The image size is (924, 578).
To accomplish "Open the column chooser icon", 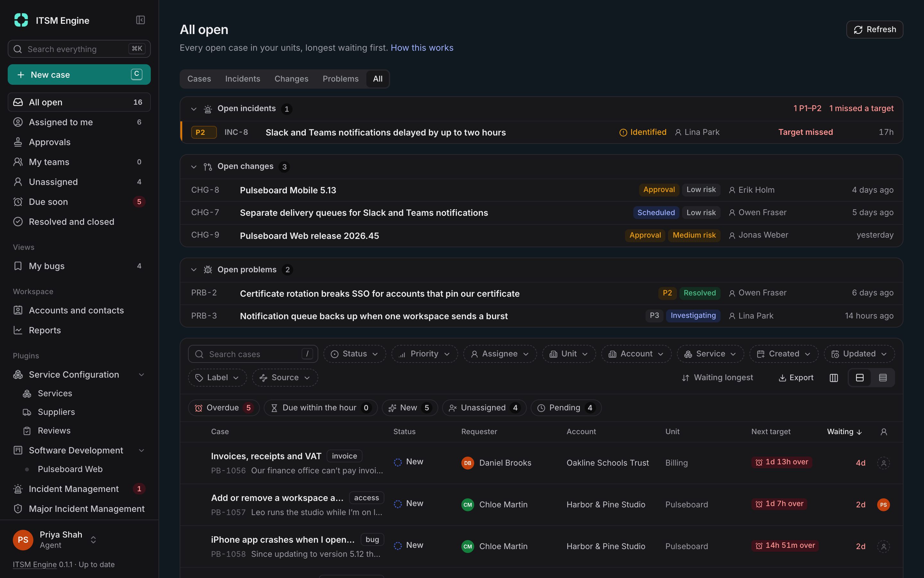I will coord(834,378).
